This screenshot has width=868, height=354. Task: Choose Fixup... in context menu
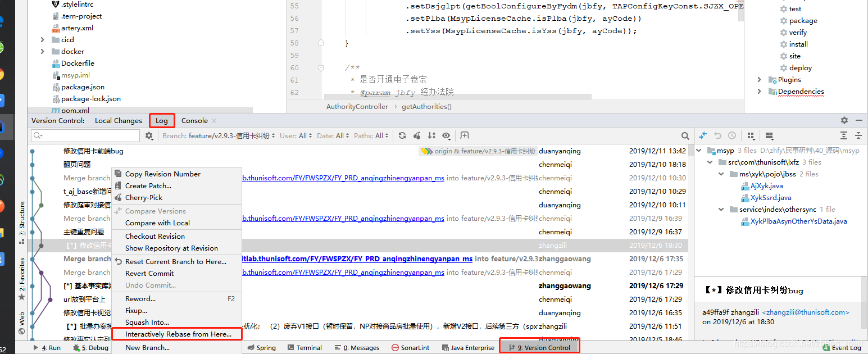tap(177, 310)
